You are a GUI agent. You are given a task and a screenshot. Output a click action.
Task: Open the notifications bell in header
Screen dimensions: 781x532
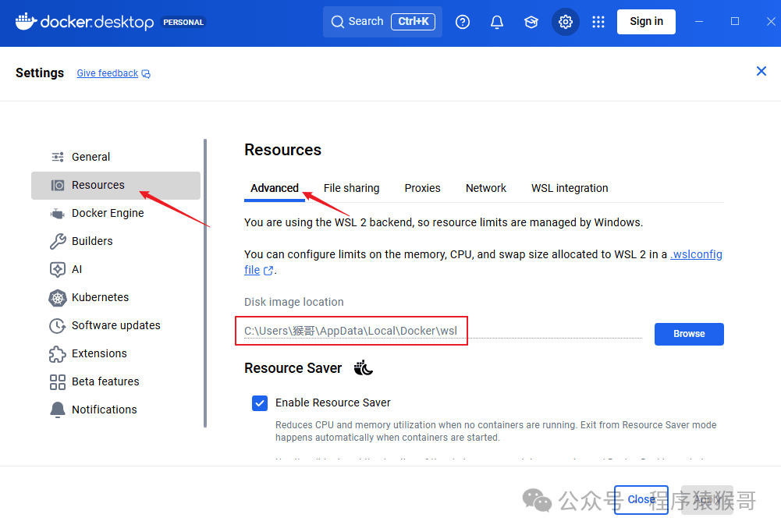click(x=497, y=22)
